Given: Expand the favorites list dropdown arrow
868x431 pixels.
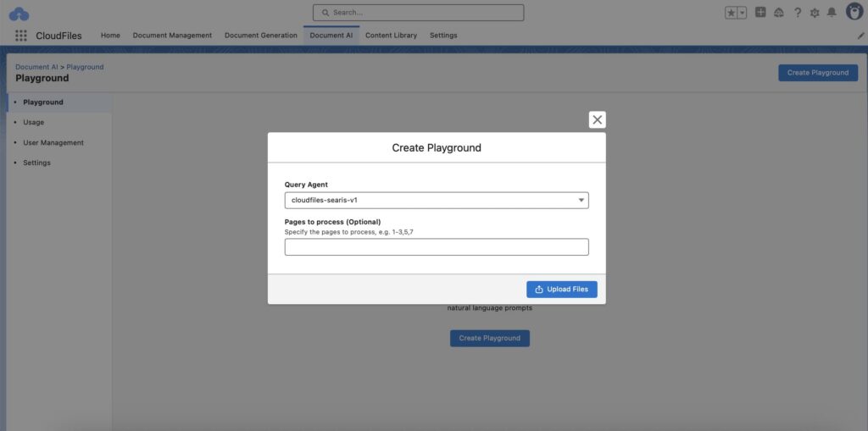Looking at the screenshot, I should (743, 13).
